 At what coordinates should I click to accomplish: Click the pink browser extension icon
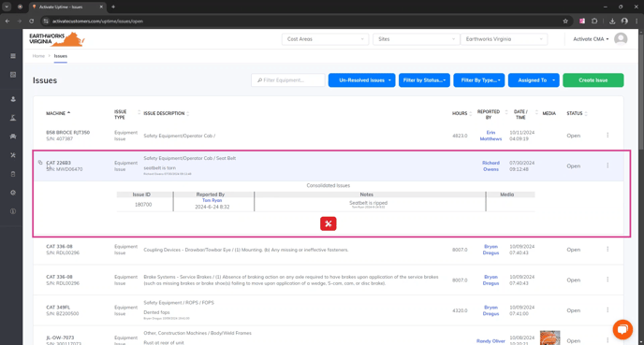click(582, 21)
